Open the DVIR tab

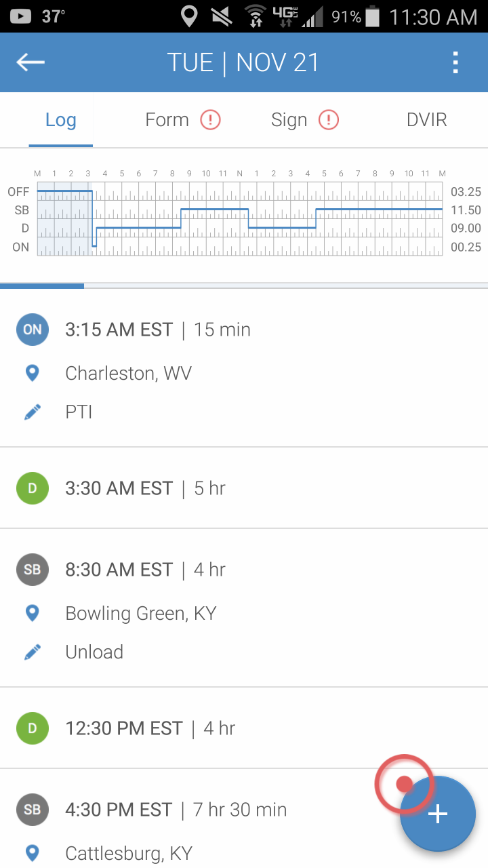[426, 120]
